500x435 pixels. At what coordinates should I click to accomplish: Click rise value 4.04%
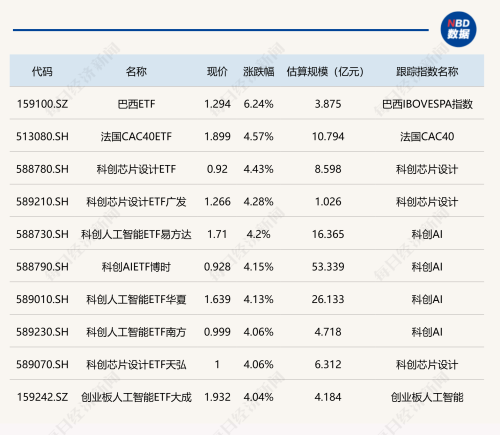[x=258, y=397]
